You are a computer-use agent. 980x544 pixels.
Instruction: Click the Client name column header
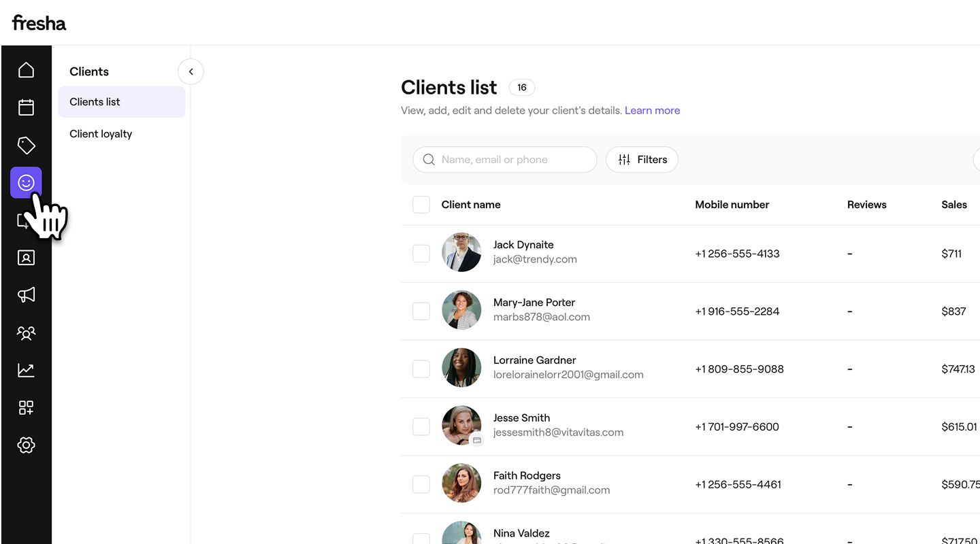coord(471,205)
